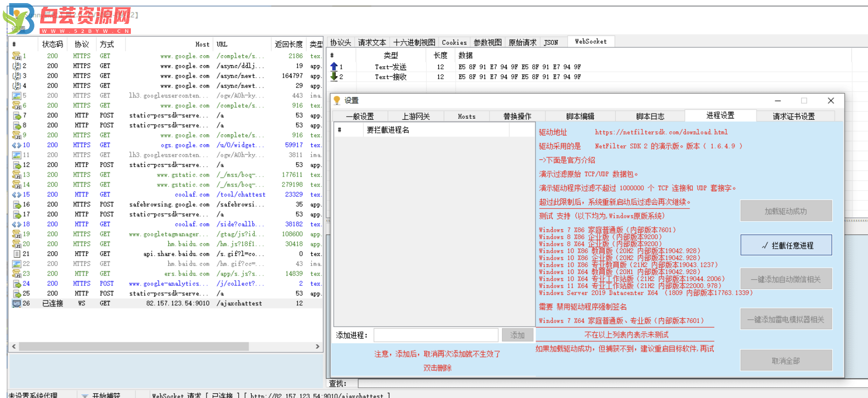Click the 添加进程 input field
The height and width of the screenshot is (398, 868).
point(436,335)
